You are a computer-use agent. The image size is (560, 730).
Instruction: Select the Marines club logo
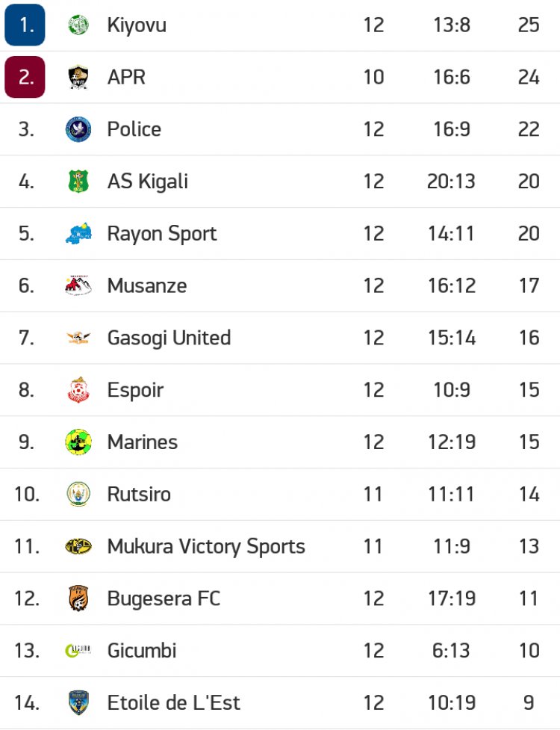pos(78,442)
